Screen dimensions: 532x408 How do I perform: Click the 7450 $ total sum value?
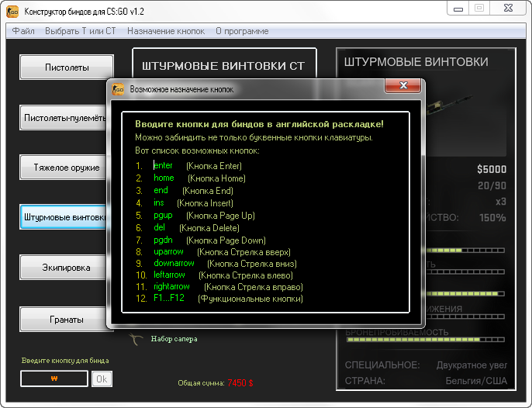coord(240,383)
